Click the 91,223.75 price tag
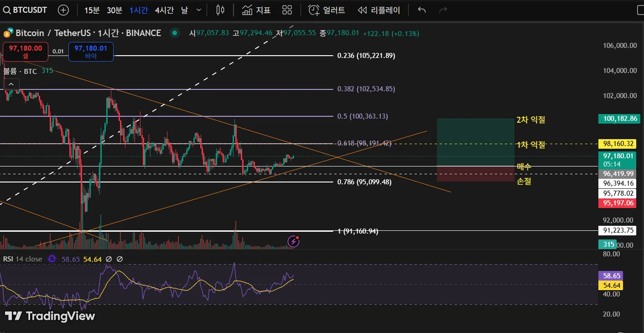The width and height of the screenshot is (644, 333). [617, 230]
